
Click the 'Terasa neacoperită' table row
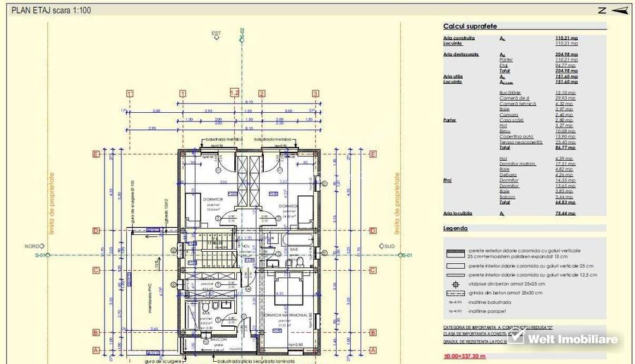[537, 142]
